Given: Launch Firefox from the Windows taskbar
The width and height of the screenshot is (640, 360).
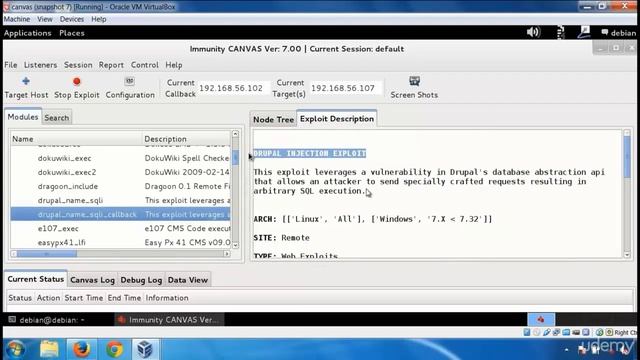Looking at the screenshot, I should 82,349.
